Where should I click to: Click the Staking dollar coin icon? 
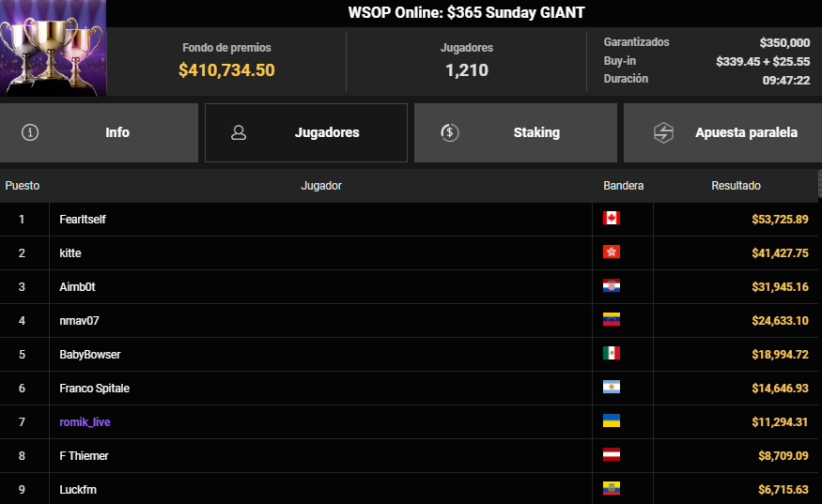[449, 132]
